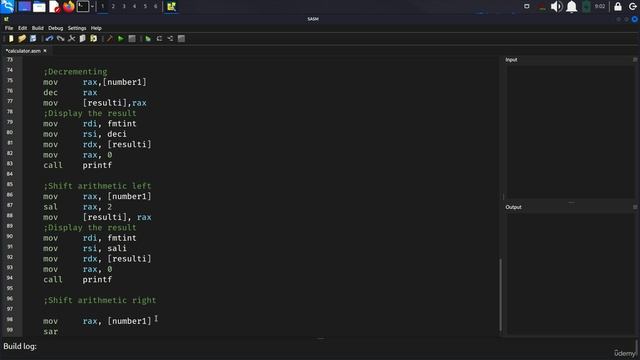Save the file using floppy icon
The height and width of the screenshot is (360, 640).
33,39
